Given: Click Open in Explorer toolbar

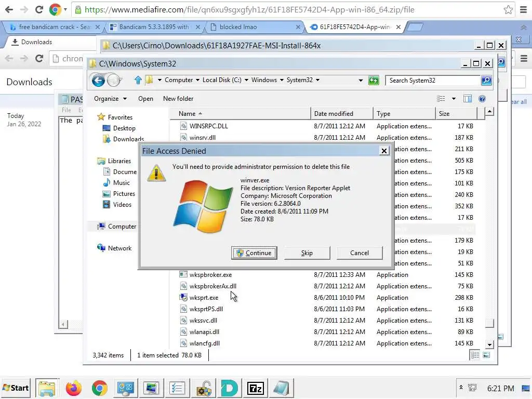Looking at the screenshot, I should click(145, 99).
